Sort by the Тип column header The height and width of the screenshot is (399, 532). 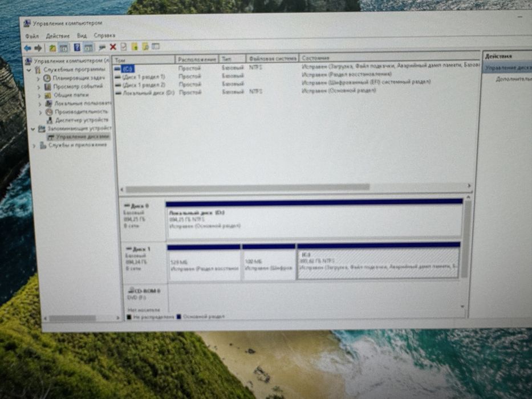tap(233, 59)
